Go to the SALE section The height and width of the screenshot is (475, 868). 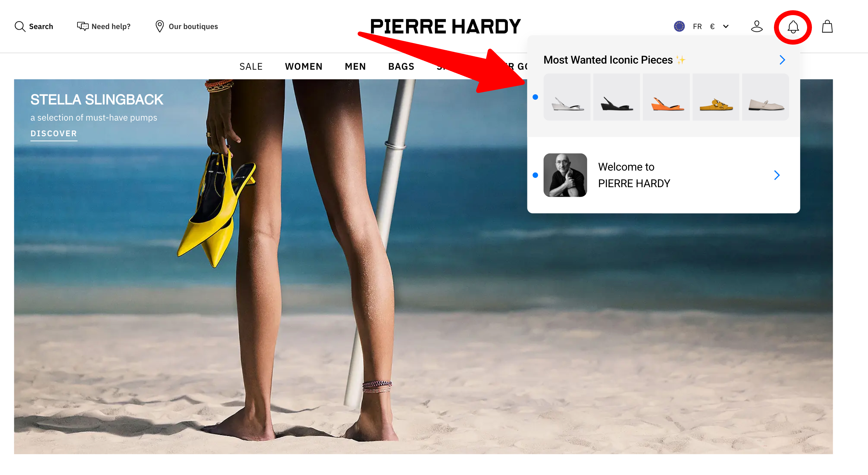251,66
